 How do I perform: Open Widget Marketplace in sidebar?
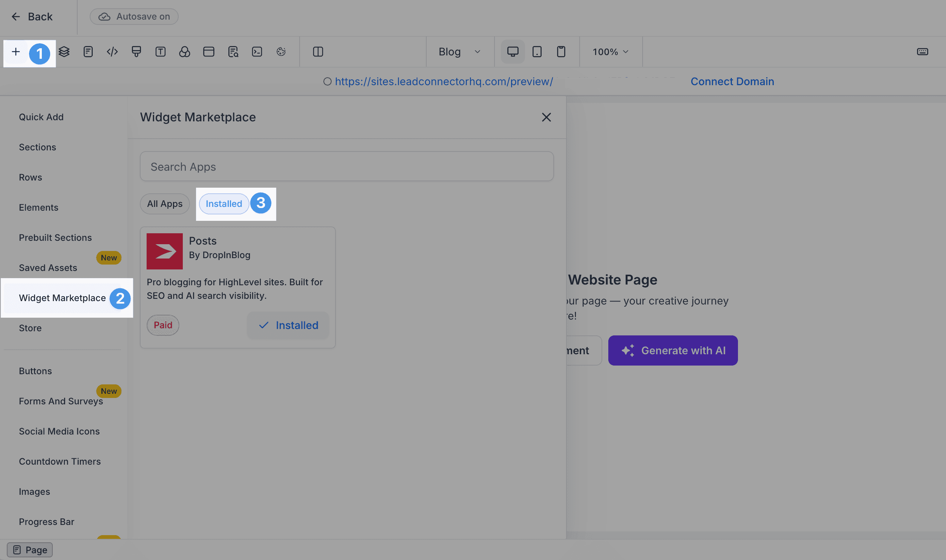(62, 298)
